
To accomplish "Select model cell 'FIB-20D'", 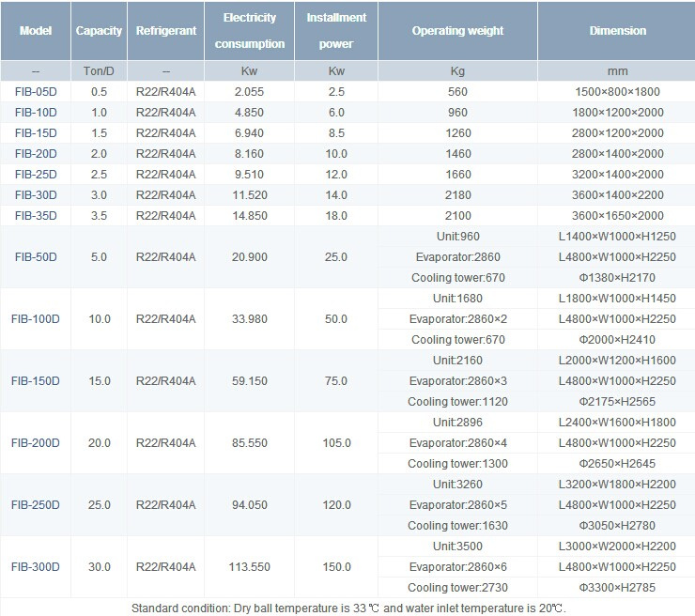I will [36, 154].
